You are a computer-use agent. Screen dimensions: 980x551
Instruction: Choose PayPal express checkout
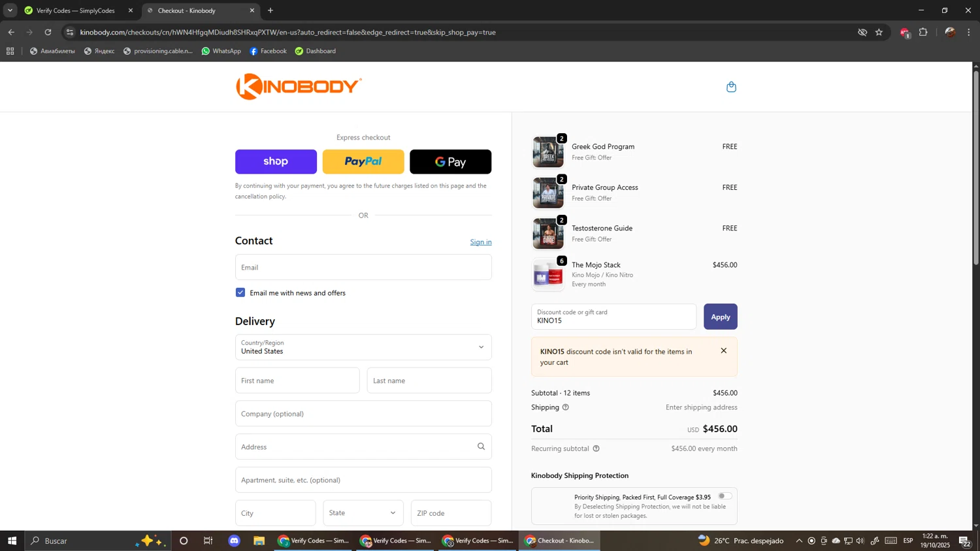pyautogui.click(x=363, y=162)
